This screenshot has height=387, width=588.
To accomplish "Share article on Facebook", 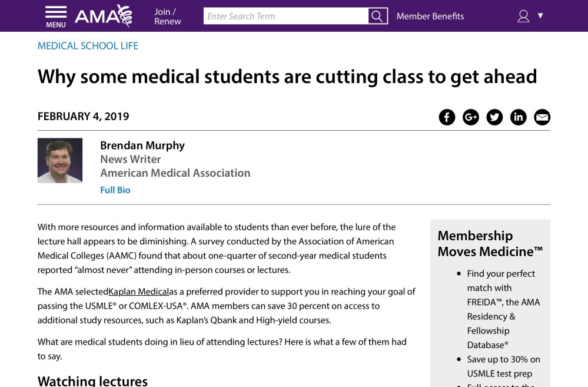I will pos(447,117).
